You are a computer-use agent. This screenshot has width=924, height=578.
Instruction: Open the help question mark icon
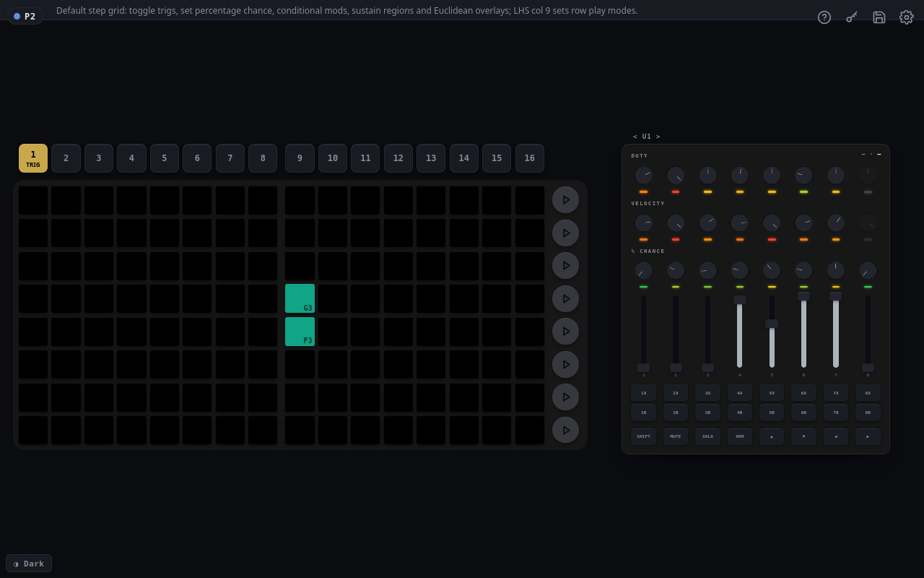pyautogui.click(x=824, y=17)
